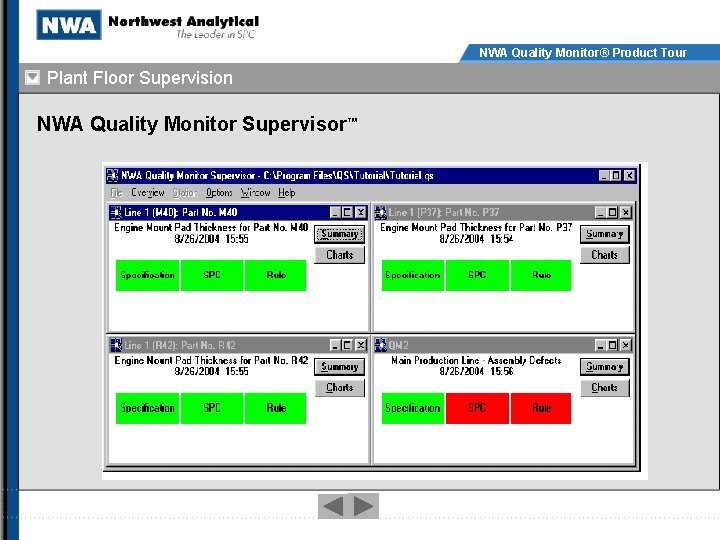
Task: Open the Window menu
Action: 255,193
